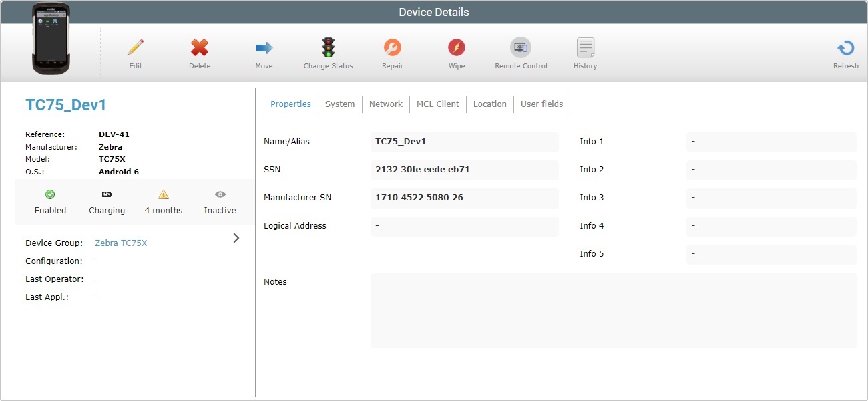Open the Network tab
Image resolution: width=868 pixels, height=401 pixels.
click(x=386, y=104)
